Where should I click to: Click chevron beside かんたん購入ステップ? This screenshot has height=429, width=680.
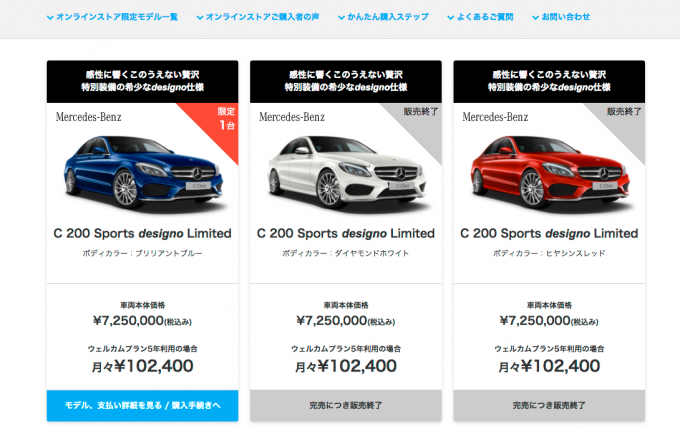[x=342, y=18]
